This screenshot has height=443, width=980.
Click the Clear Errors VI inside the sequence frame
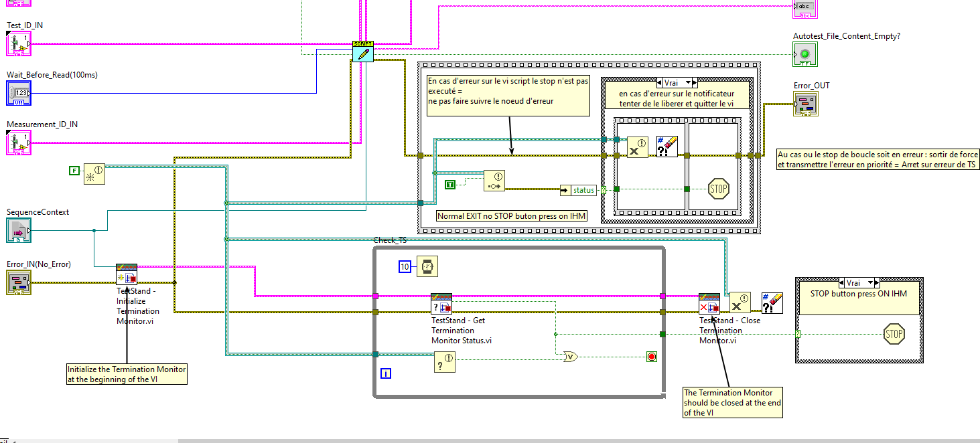pos(667,147)
